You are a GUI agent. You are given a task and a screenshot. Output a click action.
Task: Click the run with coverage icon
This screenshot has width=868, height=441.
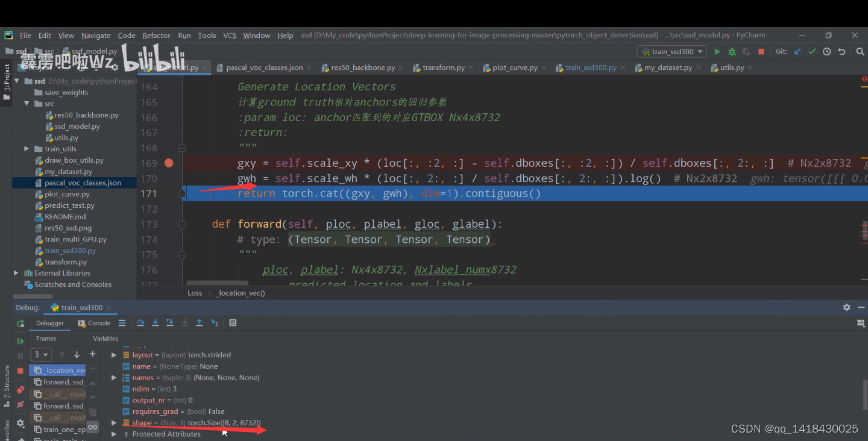click(x=746, y=52)
